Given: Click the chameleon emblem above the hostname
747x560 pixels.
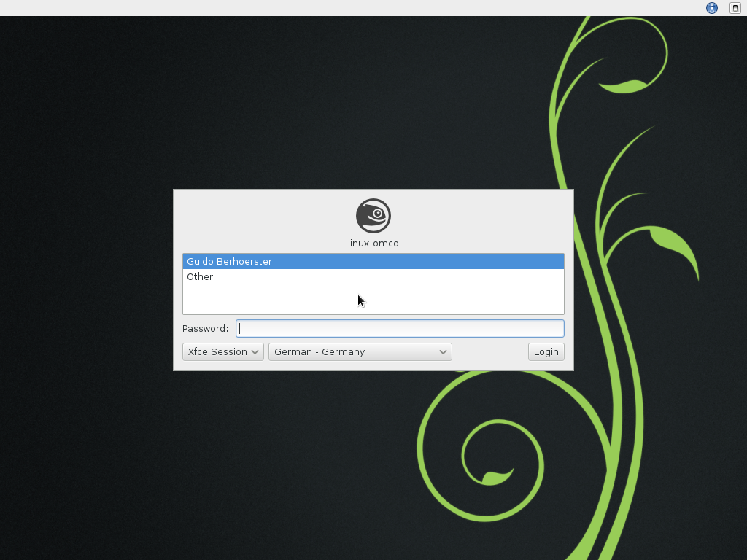Looking at the screenshot, I should [x=373, y=214].
